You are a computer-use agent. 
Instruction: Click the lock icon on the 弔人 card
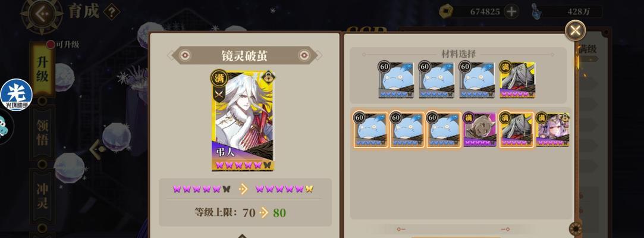click(268, 76)
